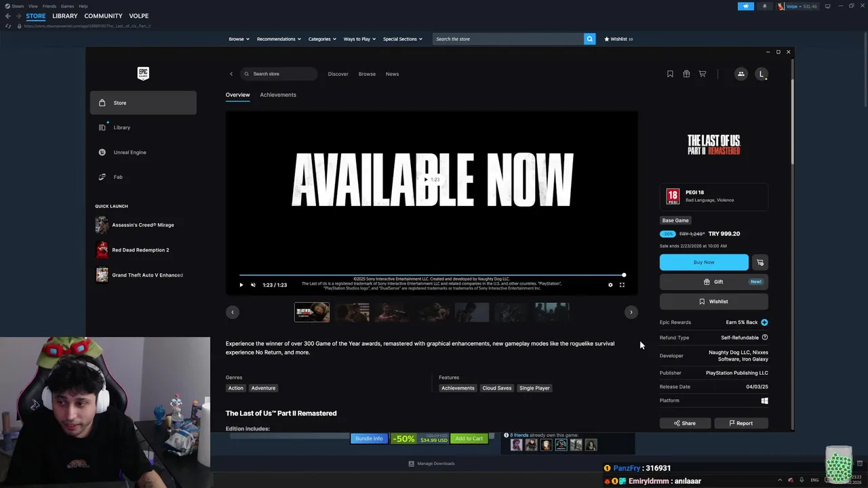This screenshot has height=488, width=868.
Task: Enter trailer fullscreen mode
Action: [622, 285]
